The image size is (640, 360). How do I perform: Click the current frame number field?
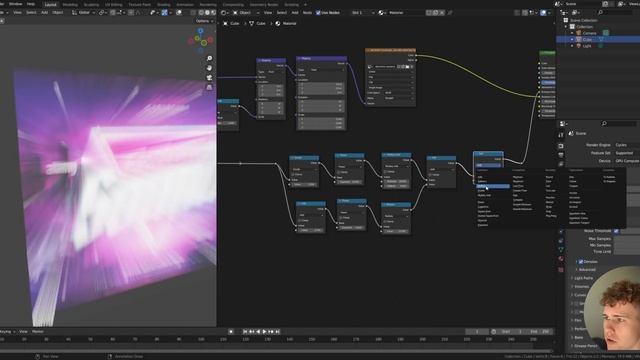pos(477,332)
